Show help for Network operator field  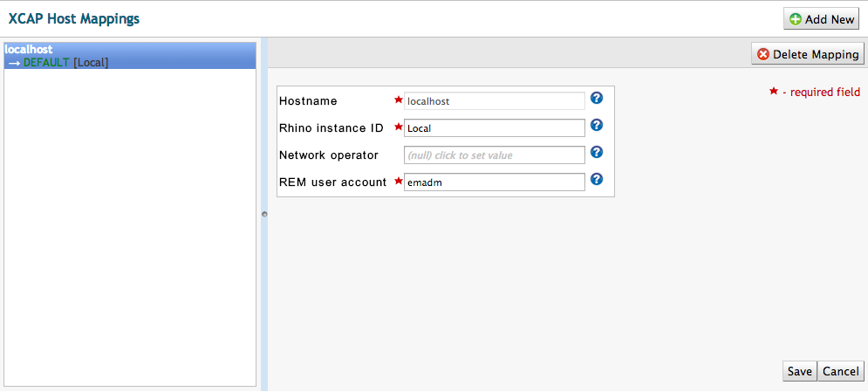[x=597, y=153]
